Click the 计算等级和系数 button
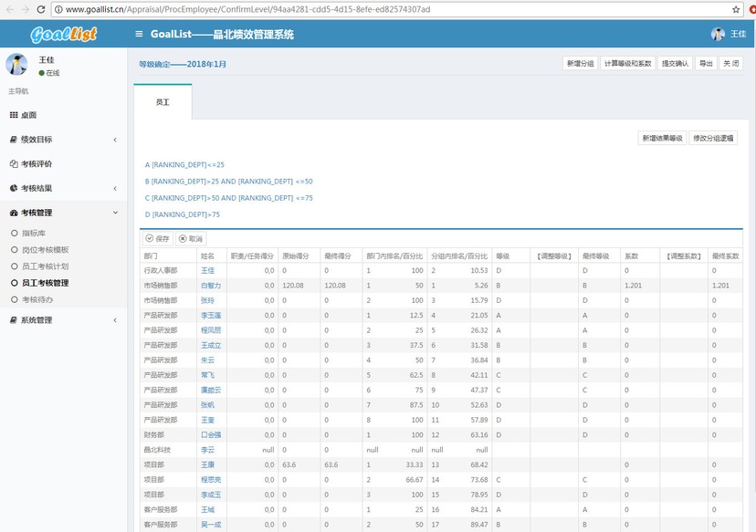 click(628, 64)
